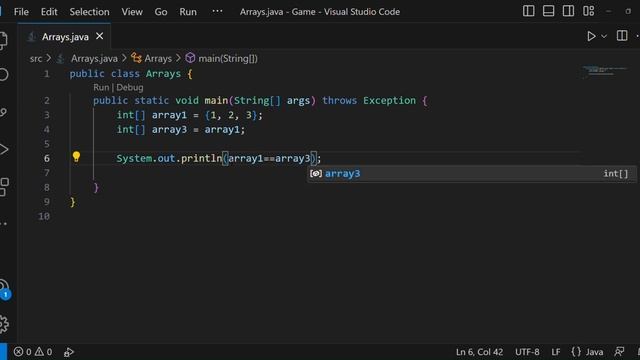This screenshot has width=640, height=360.
Task: Click the println method on line 6
Action: tap(201, 158)
